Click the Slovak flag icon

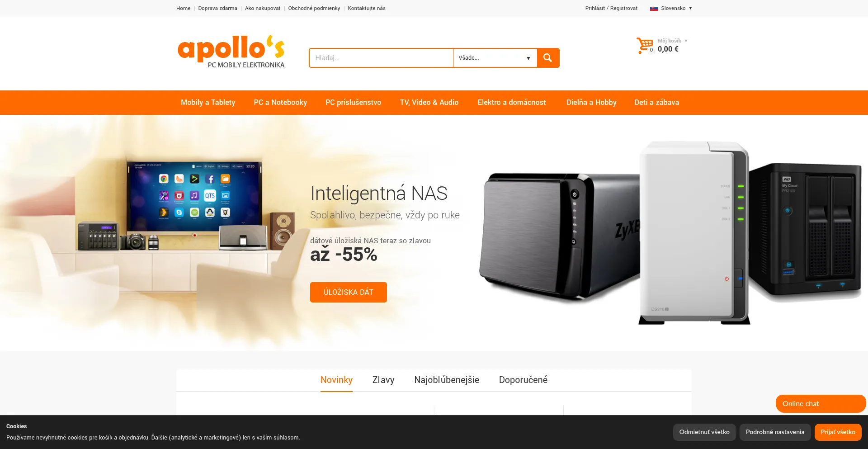pos(654,8)
